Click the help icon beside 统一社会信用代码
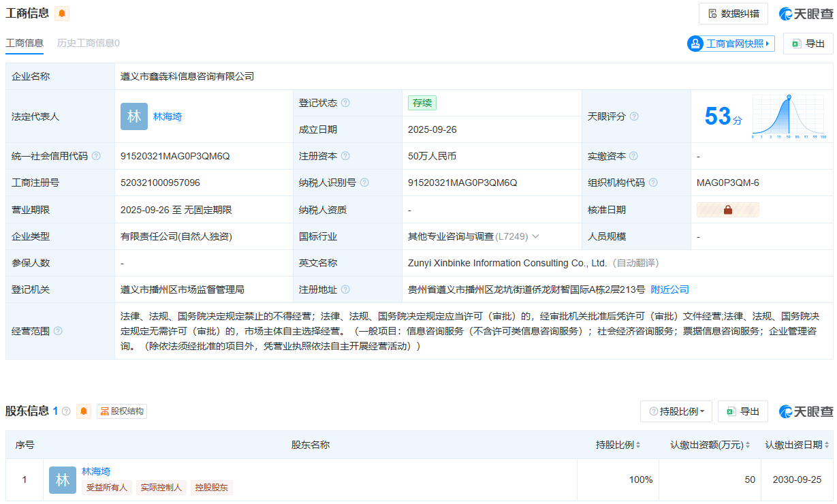The height and width of the screenshot is (504, 837). coord(96,156)
